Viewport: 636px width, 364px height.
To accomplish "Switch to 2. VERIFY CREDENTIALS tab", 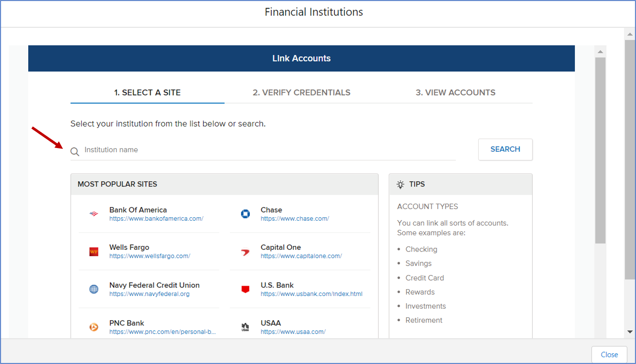I will tap(302, 92).
